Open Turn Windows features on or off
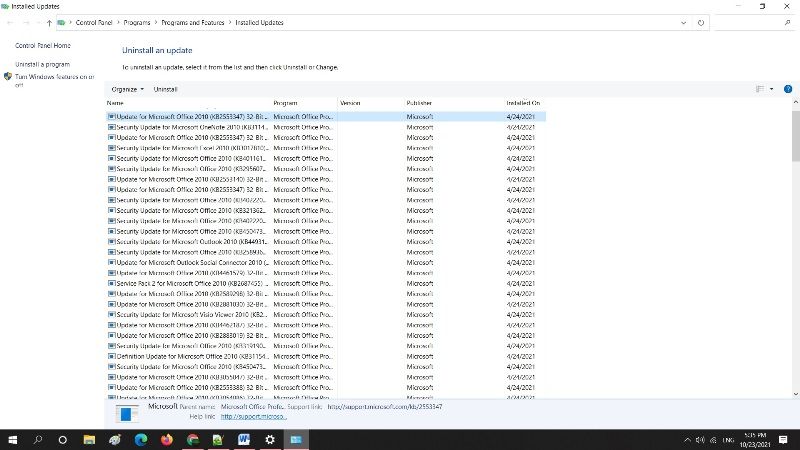800x450 pixels. click(54, 81)
